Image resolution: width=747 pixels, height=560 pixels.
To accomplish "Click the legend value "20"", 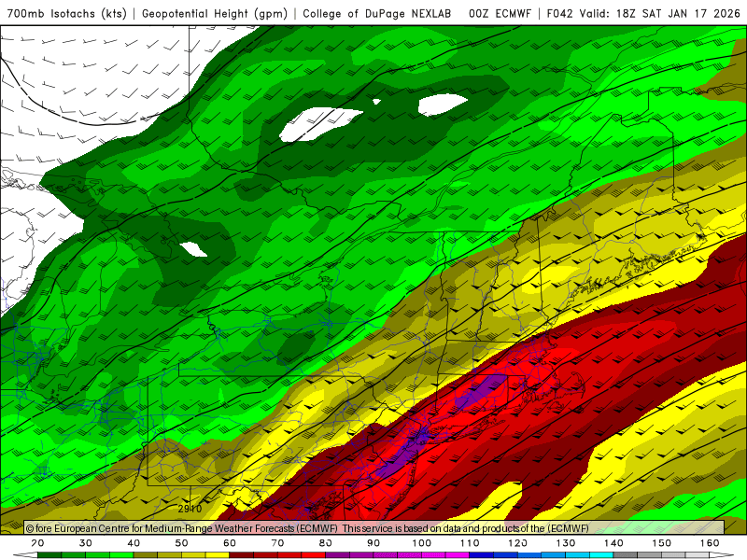I will tap(37, 543).
